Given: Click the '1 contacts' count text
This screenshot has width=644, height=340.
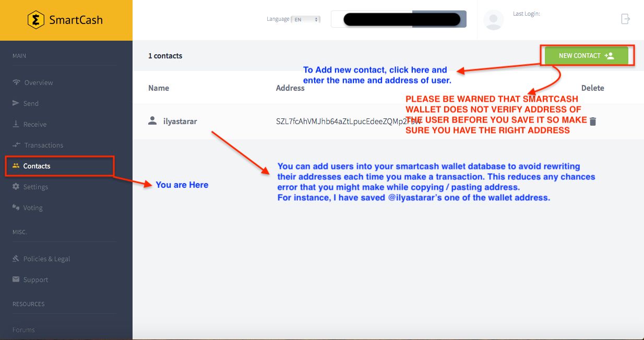Looking at the screenshot, I should (165, 56).
